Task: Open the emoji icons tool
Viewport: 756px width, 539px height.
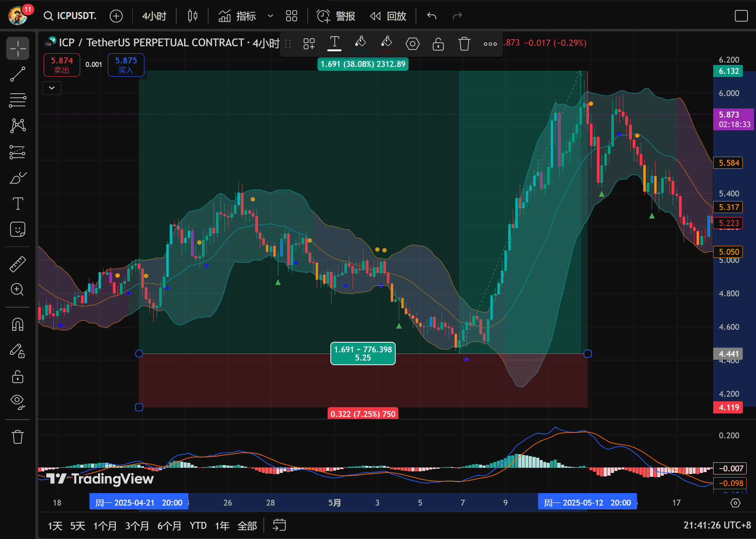Action: 18,229
